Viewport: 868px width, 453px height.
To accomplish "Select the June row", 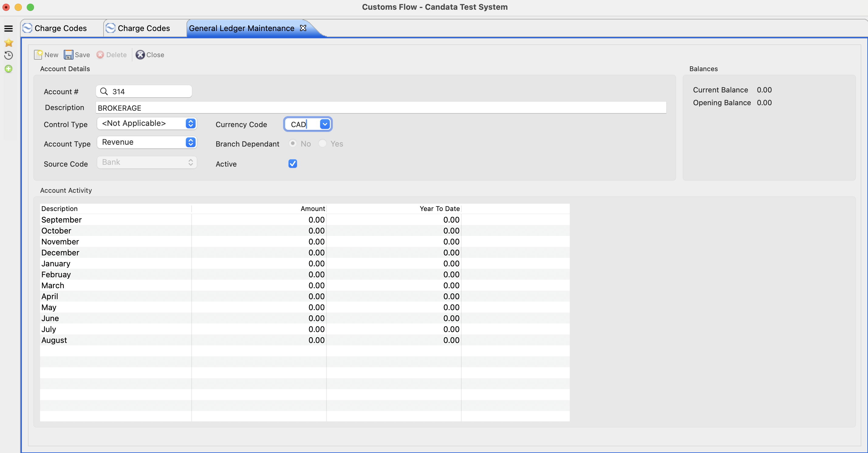I will pyautogui.click(x=305, y=318).
